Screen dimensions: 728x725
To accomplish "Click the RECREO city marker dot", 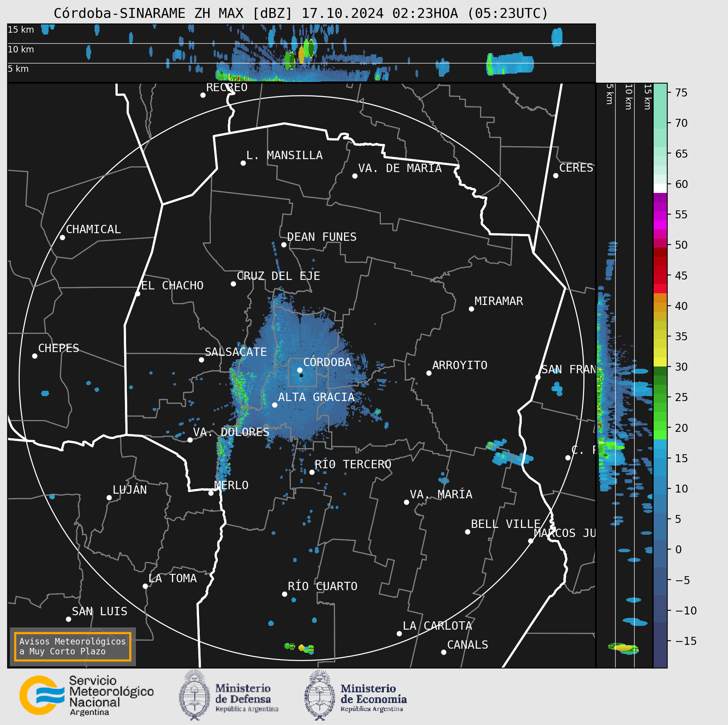I will tap(203, 95).
